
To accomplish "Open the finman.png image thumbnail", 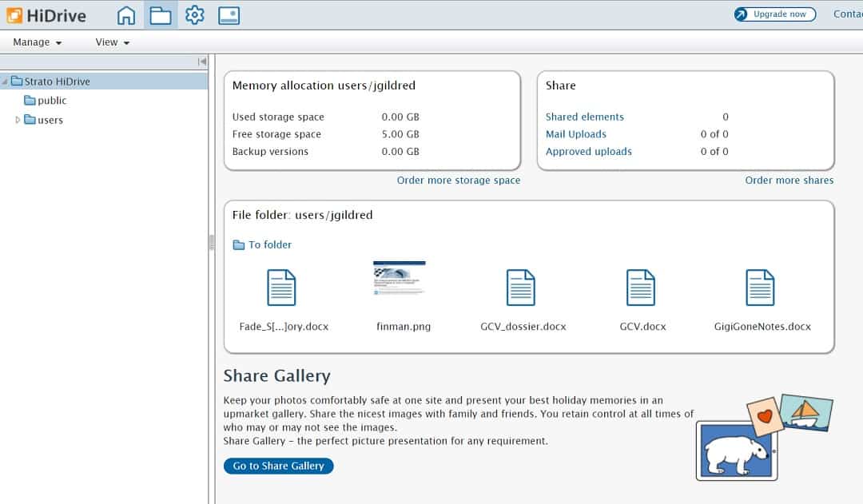I will [x=400, y=278].
